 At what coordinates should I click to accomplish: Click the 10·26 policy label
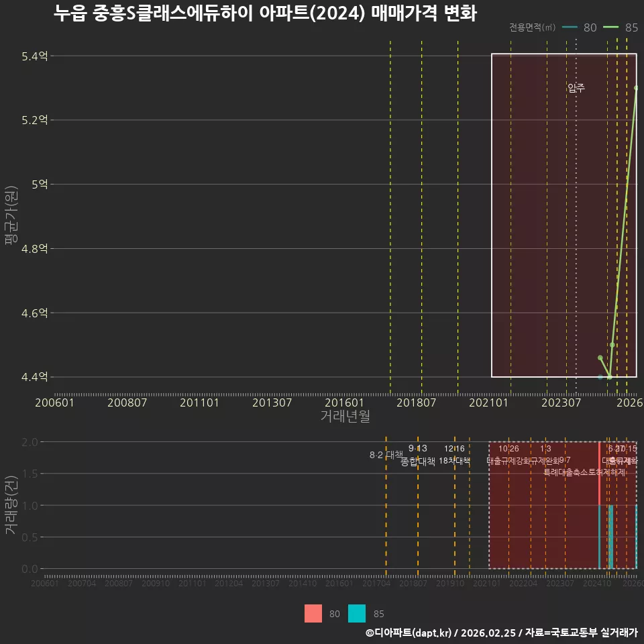click(508, 449)
